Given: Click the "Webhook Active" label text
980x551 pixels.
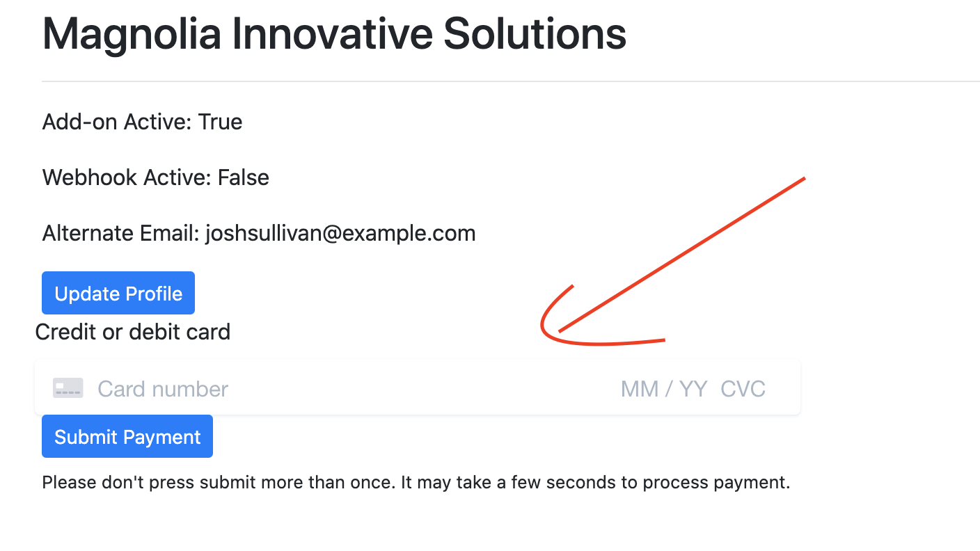Looking at the screenshot, I should [124, 177].
